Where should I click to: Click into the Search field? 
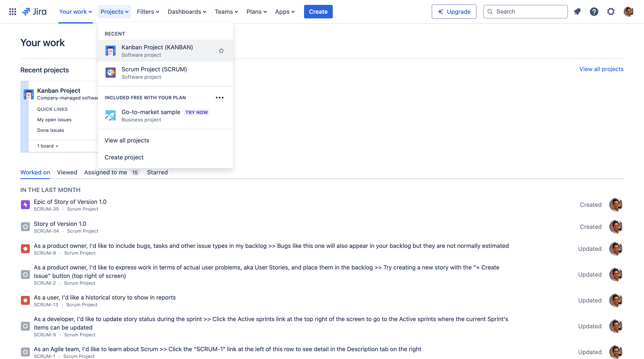(x=526, y=11)
